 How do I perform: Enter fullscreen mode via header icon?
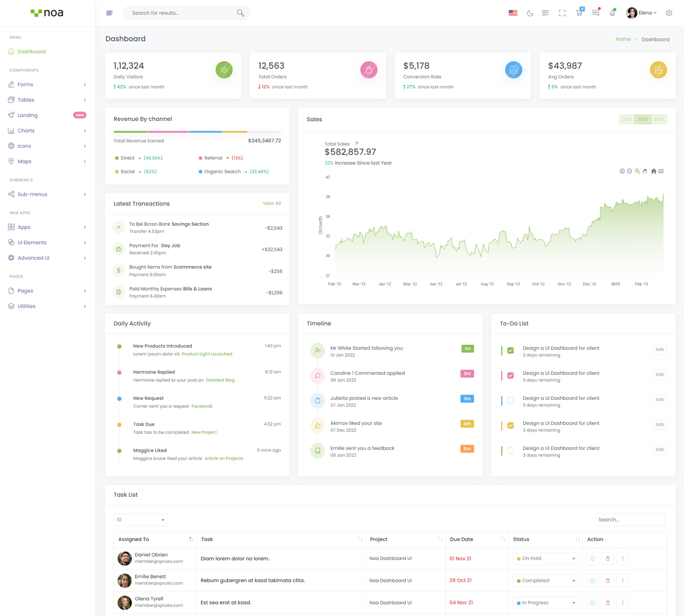pos(562,13)
